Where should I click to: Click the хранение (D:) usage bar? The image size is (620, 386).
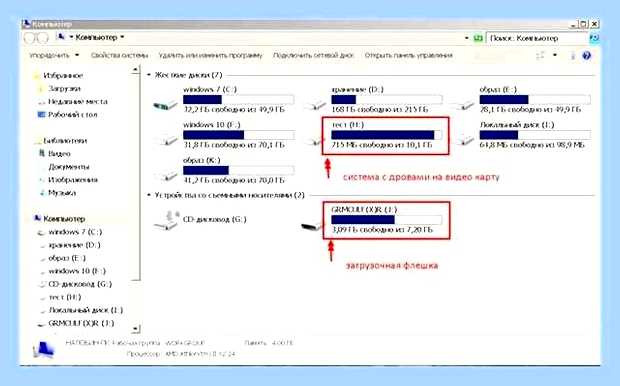coord(387,99)
